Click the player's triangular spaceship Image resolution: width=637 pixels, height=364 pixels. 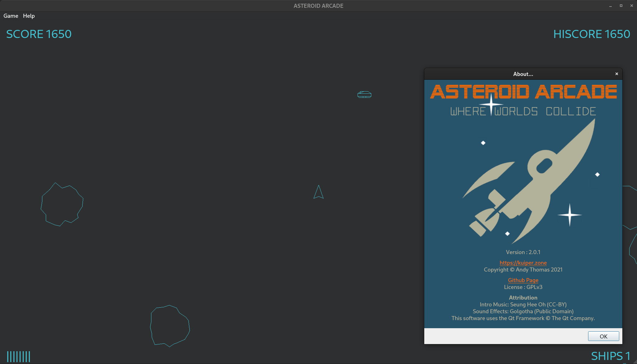pyautogui.click(x=318, y=193)
